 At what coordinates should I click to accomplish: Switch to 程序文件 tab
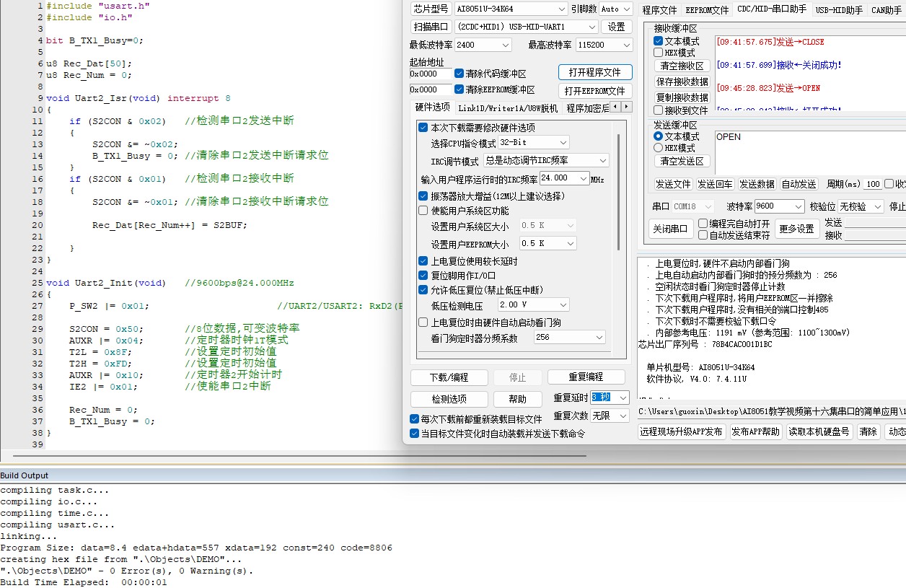pos(659,10)
